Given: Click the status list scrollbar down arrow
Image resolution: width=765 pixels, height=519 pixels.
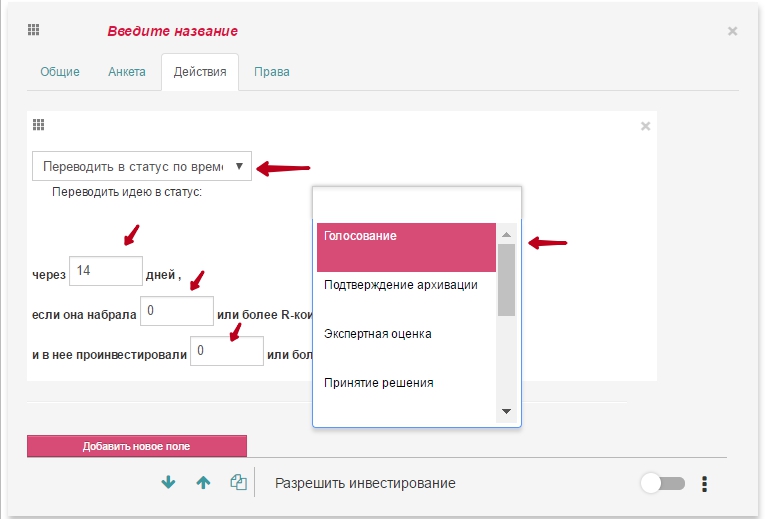Looking at the screenshot, I should [506, 411].
